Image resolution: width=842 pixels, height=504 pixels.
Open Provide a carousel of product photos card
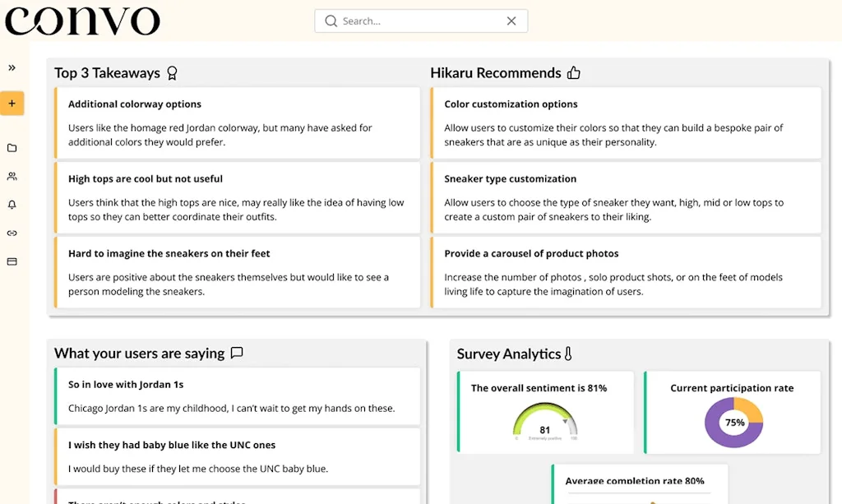(x=625, y=272)
